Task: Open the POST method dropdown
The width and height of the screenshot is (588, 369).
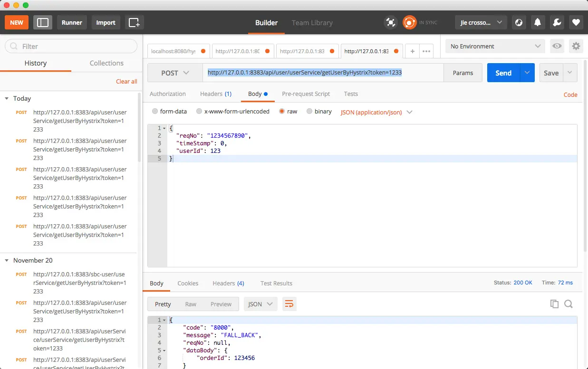Action: click(x=175, y=73)
